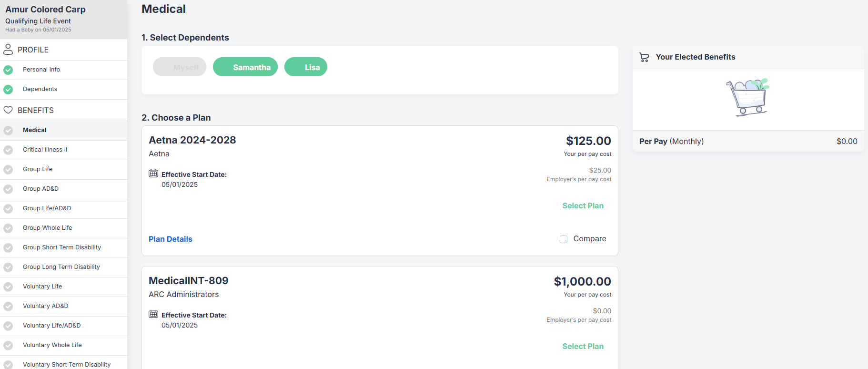The width and height of the screenshot is (868, 369).
Task: Toggle the Lisa dependent pill
Action: point(306,67)
